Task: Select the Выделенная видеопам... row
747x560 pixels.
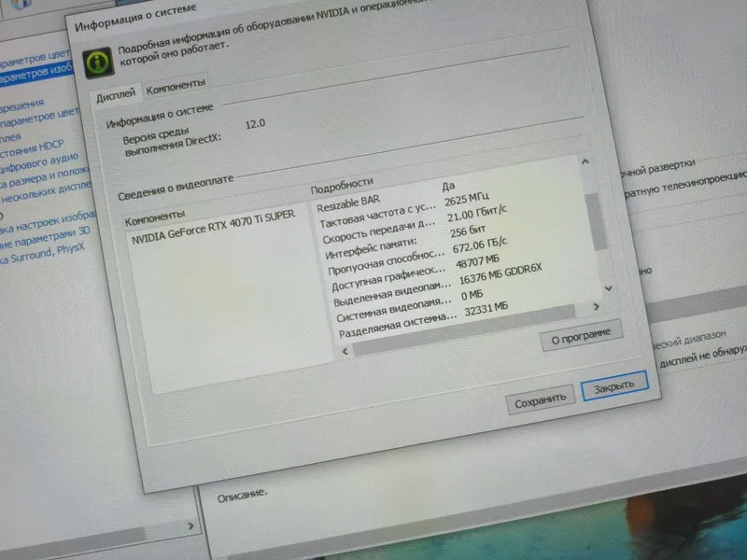Action: pyautogui.click(x=438, y=285)
